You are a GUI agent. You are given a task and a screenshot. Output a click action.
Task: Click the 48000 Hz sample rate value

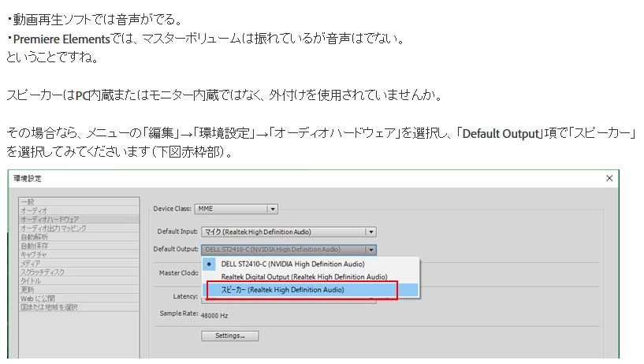coord(214,316)
